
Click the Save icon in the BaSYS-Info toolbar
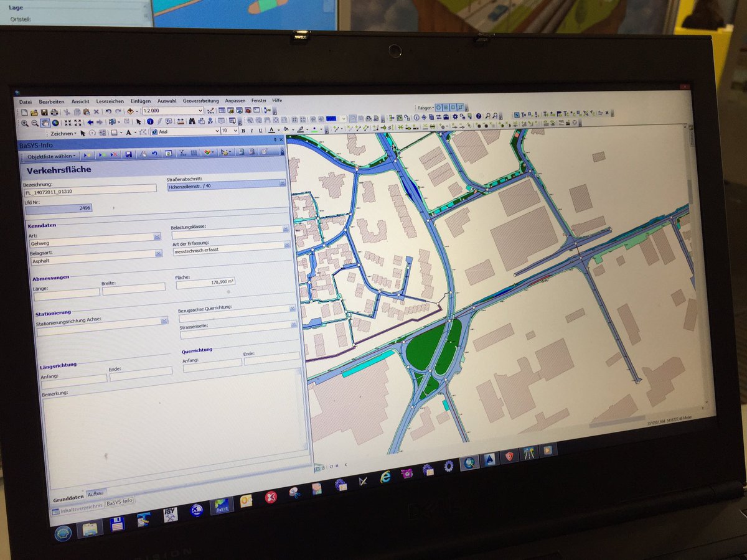coord(128,156)
